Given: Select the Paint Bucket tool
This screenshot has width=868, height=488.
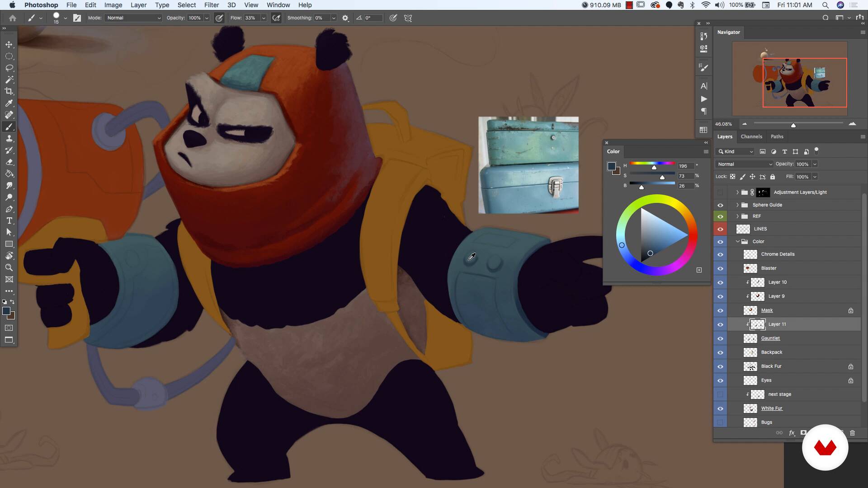Looking at the screenshot, I should (x=9, y=174).
